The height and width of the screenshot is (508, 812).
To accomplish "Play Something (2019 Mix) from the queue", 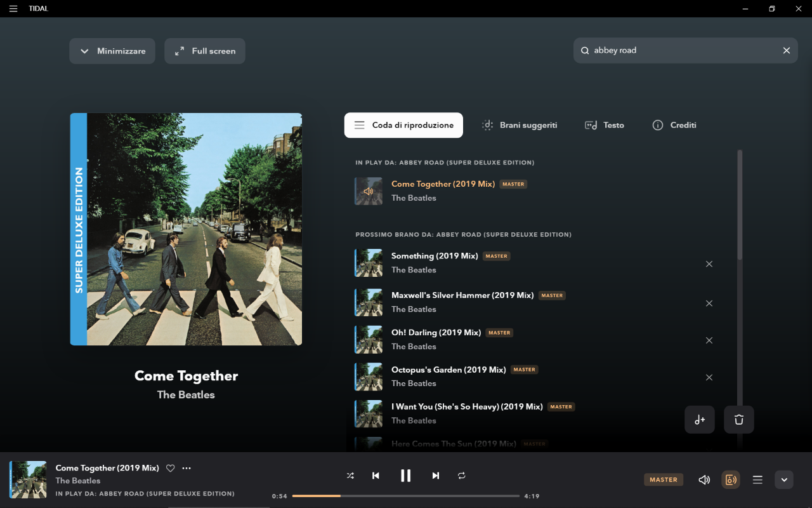I will [435, 256].
